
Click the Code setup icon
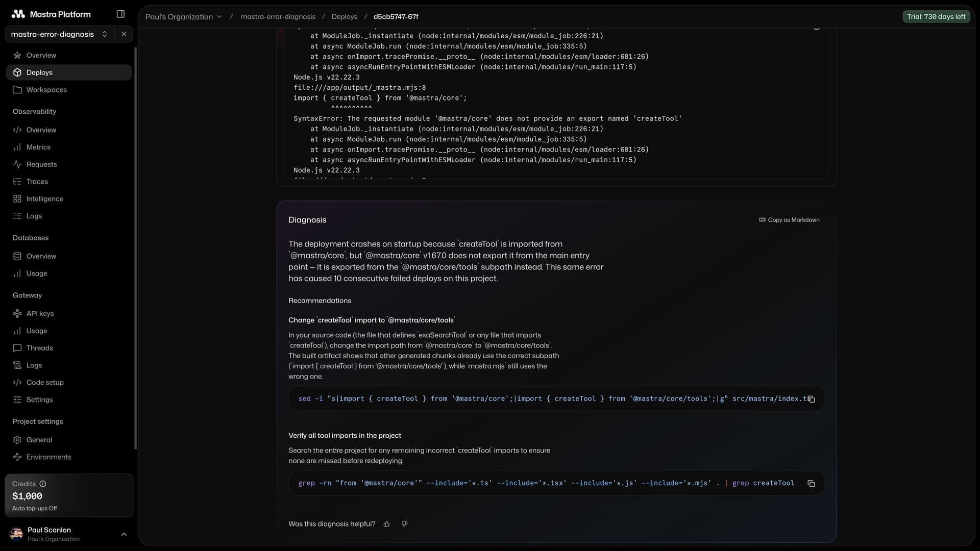(17, 383)
